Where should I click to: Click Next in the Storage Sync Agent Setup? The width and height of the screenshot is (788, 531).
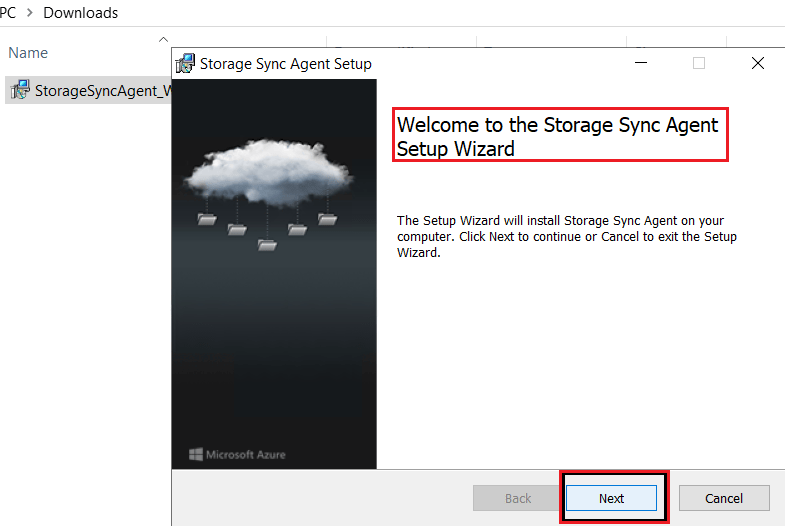click(611, 498)
